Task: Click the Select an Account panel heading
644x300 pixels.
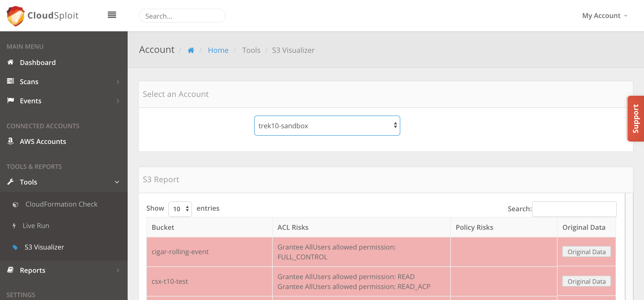Action: [176, 94]
